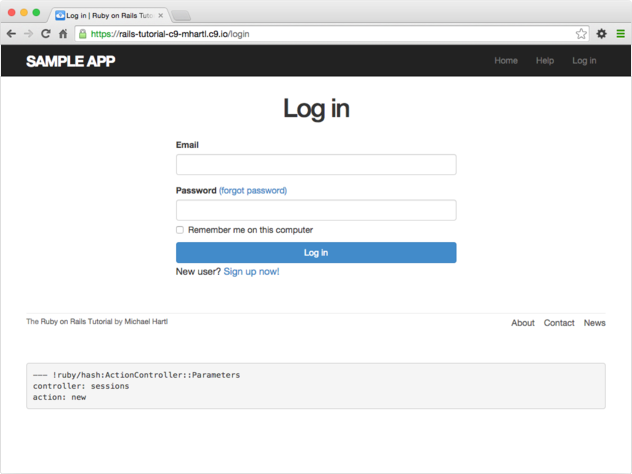
Task: Open the Sign up now! link
Action: pyautogui.click(x=251, y=272)
